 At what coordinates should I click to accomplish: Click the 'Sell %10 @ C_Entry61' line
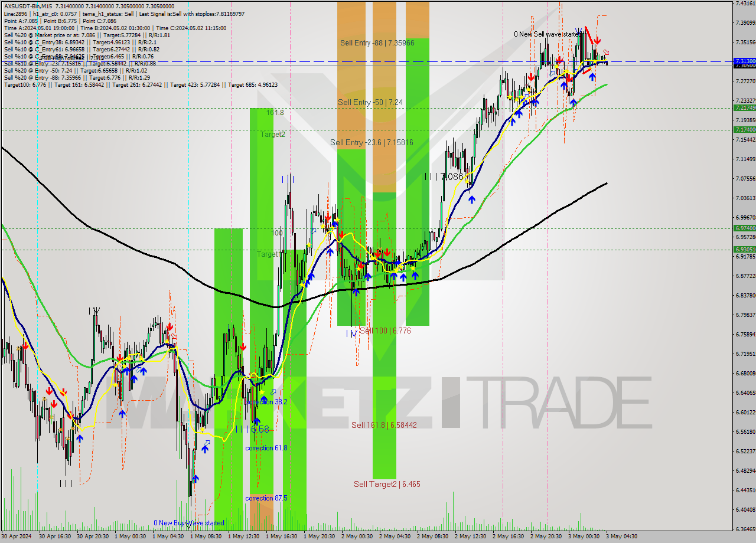[82, 49]
